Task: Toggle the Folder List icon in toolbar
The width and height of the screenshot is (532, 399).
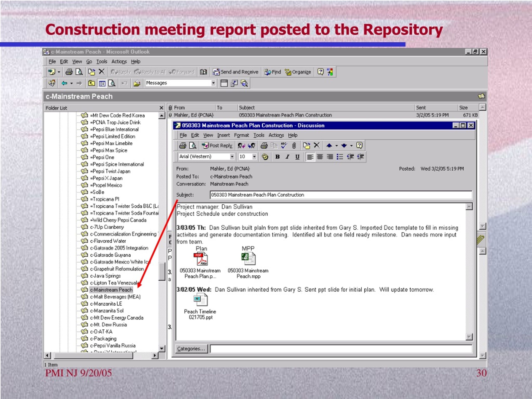Action: click(102, 84)
